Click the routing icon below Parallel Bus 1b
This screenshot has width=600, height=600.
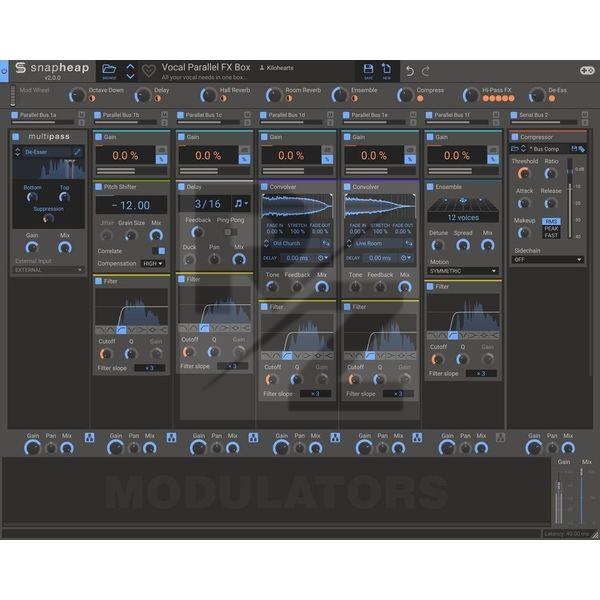(171, 437)
